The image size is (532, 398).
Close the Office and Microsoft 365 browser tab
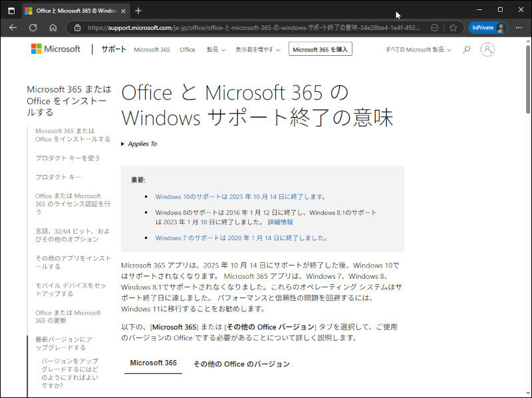[x=124, y=11]
